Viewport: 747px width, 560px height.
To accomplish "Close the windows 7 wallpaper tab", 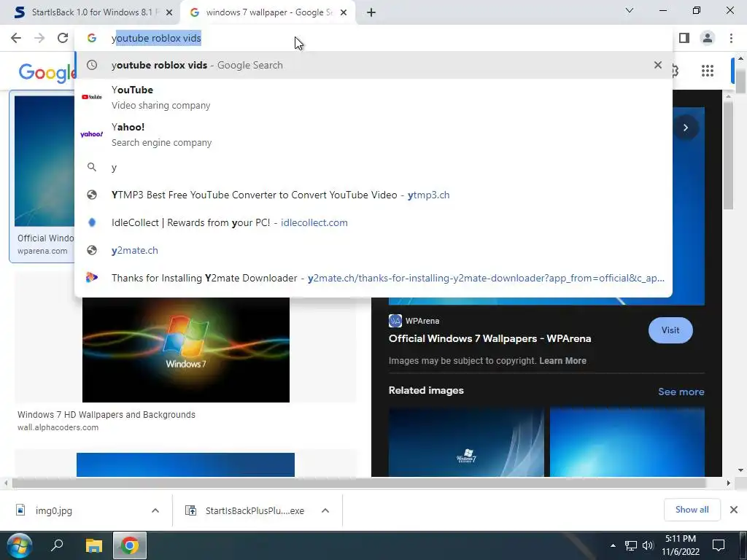I will click(x=344, y=13).
